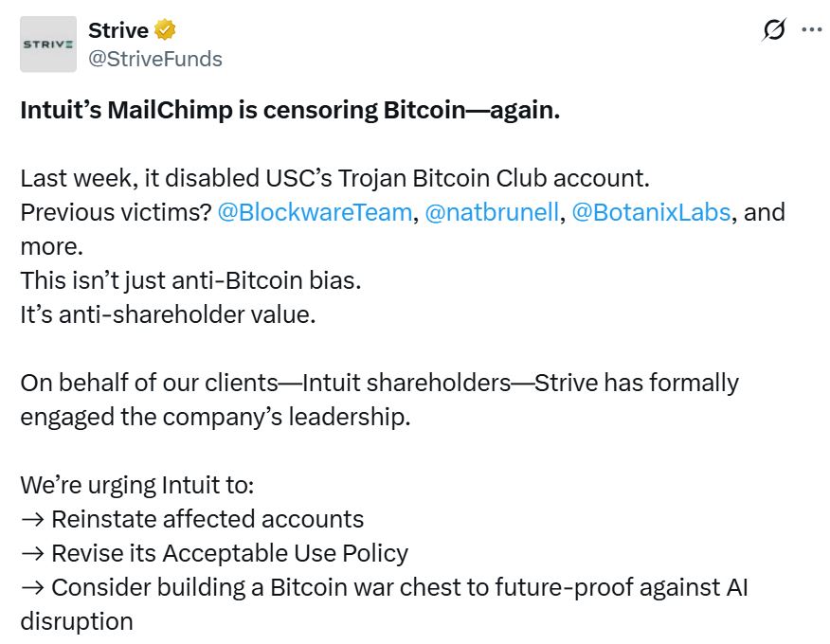Visit the @BlockwareTeam mention
This screenshot has width=830, height=644.
tap(315, 212)
